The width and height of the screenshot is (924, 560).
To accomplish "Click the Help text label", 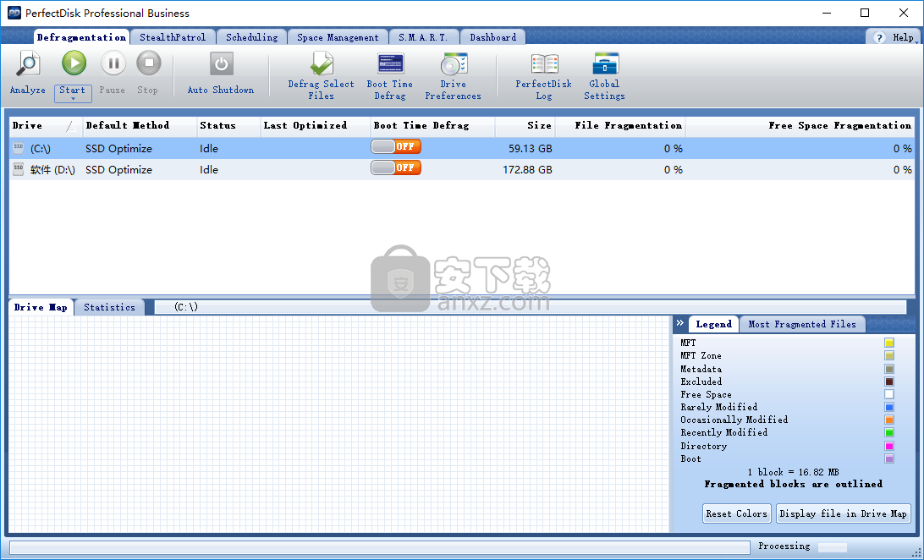I will 903,37.
